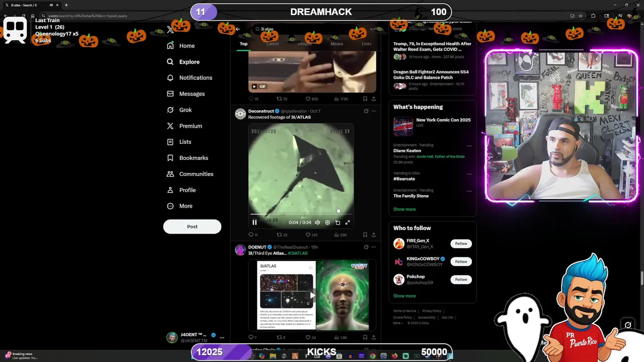Open Bookmarks page
Screen dimensions: 644x362
[x=187, y=158]
